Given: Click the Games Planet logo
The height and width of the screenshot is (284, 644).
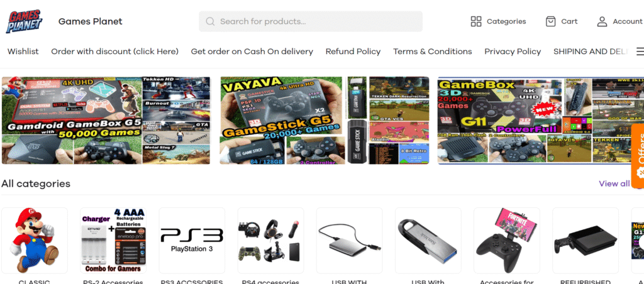Looking at the screenshot, I should point(25,21).
